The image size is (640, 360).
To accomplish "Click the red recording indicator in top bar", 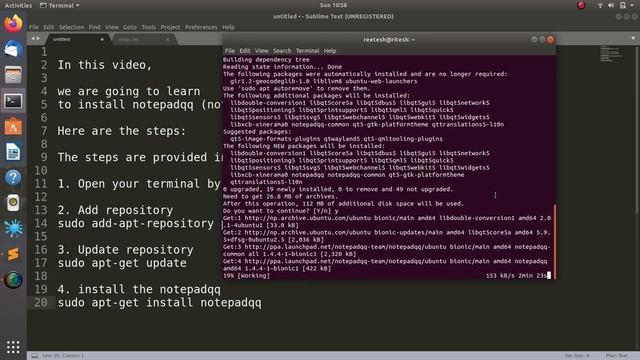I will tap(581, 5).
